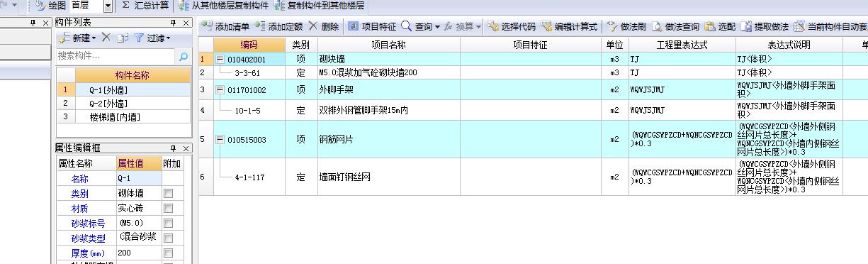Image resolution: width=868 pixels, height=264 pixels.
Task: Click the 选配 icon
Action: tap(710, 26)
